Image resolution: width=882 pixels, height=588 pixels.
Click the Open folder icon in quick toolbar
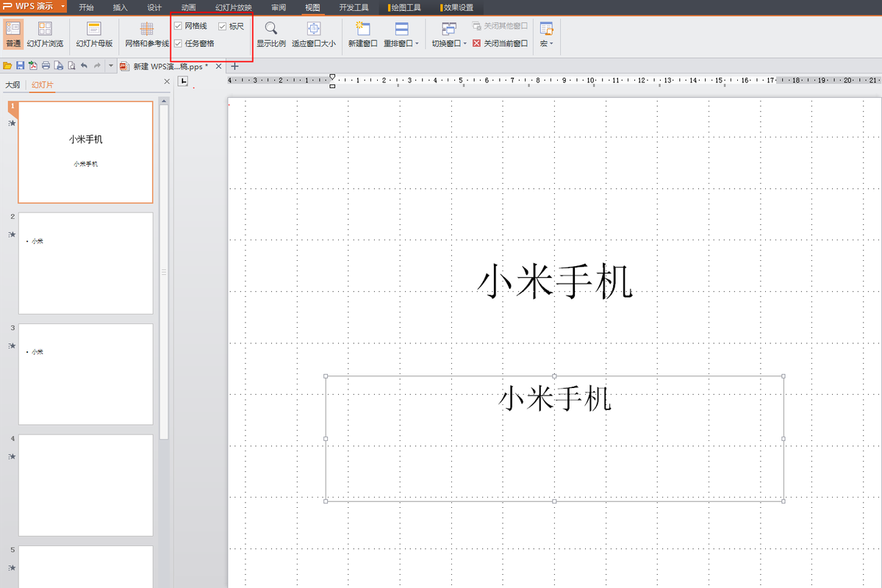coord(7,65)
